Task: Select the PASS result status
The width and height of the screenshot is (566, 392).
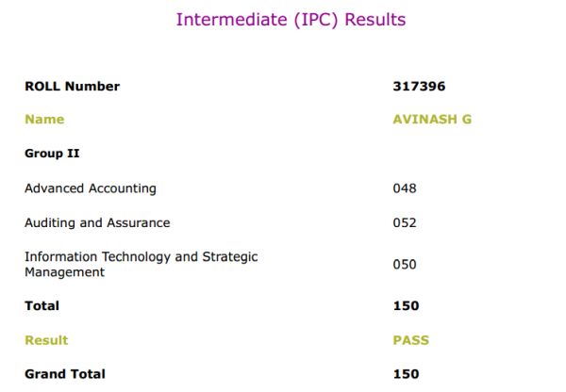Action: click(410, 340)
